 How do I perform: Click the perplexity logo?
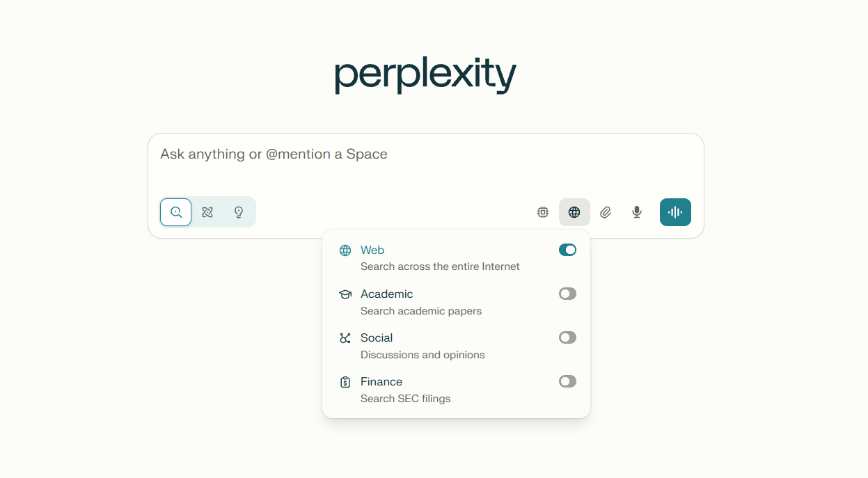pyautogui.click(x=425, y=76)
